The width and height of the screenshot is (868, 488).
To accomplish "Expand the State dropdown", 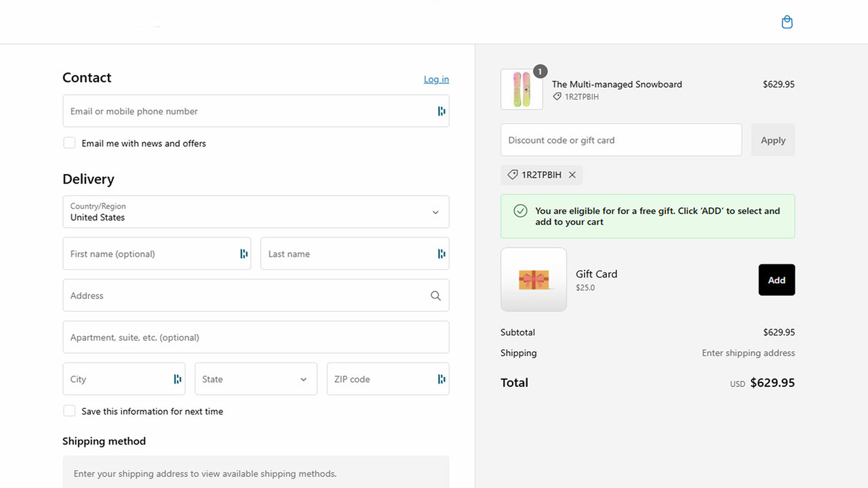I will (256, 380).
